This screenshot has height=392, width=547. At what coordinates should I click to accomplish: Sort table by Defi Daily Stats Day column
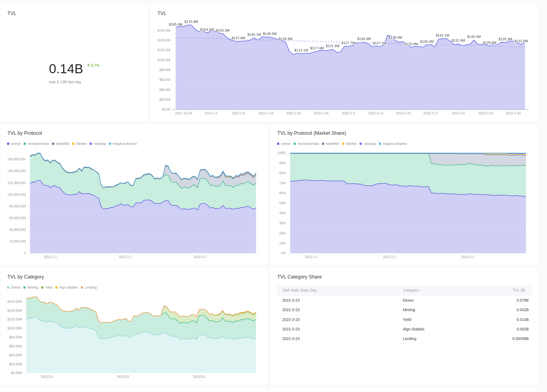(x=300, y=290)
